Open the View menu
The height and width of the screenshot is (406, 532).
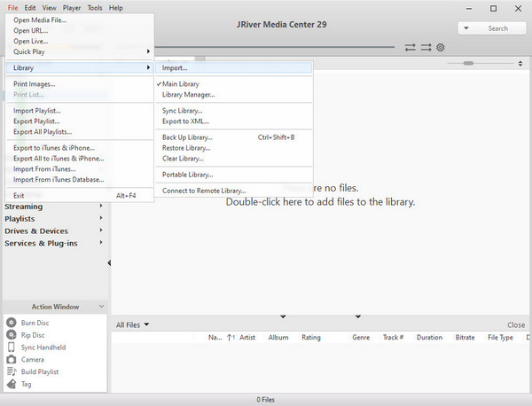coord(49,8)
